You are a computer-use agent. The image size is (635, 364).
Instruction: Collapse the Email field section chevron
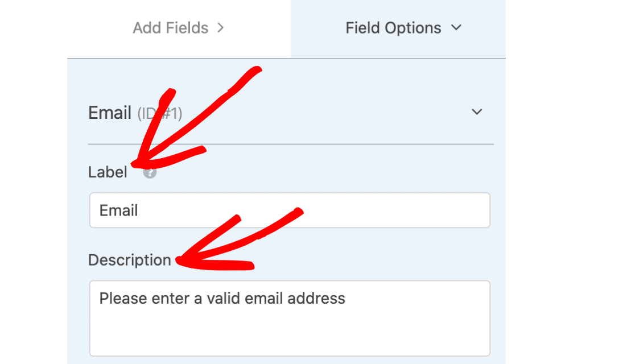[477, 112]
